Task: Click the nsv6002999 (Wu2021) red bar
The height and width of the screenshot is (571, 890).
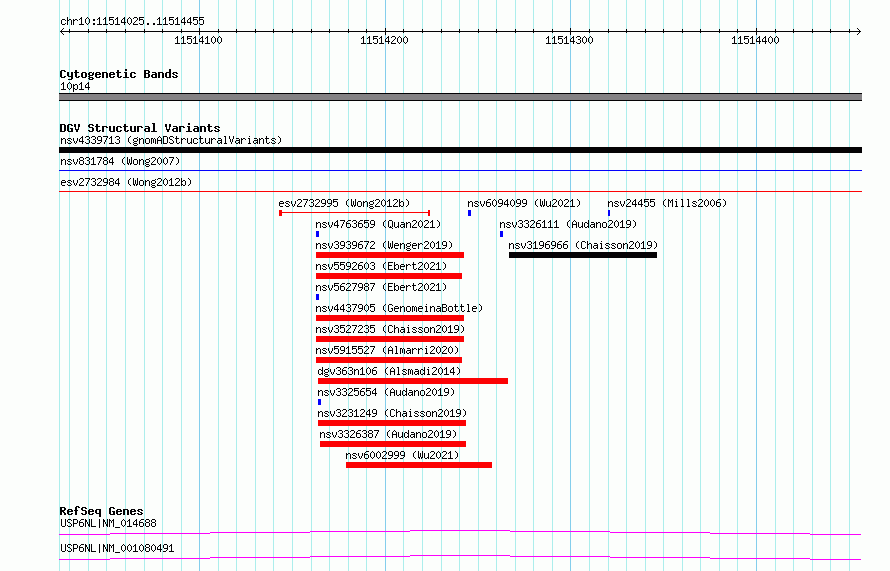Action: click(419, 465)
